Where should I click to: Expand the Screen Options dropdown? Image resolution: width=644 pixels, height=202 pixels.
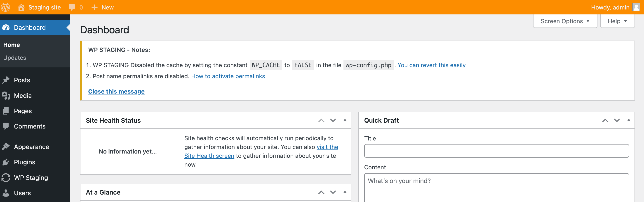click(x=565, y=21)
